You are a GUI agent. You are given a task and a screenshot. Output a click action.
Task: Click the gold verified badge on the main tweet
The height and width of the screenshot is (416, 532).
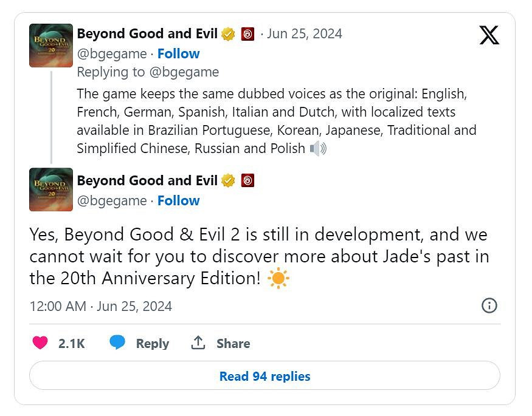click(x=228, y=181)
